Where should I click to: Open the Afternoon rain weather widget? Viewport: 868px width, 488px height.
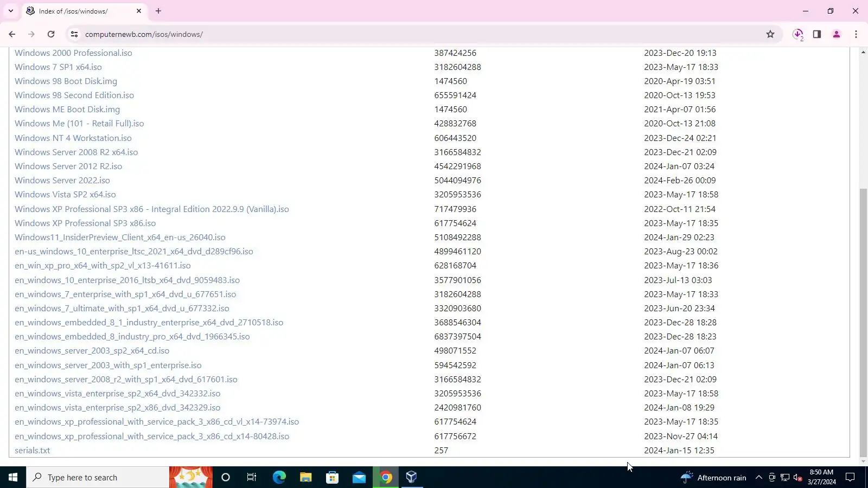(713, 477)
